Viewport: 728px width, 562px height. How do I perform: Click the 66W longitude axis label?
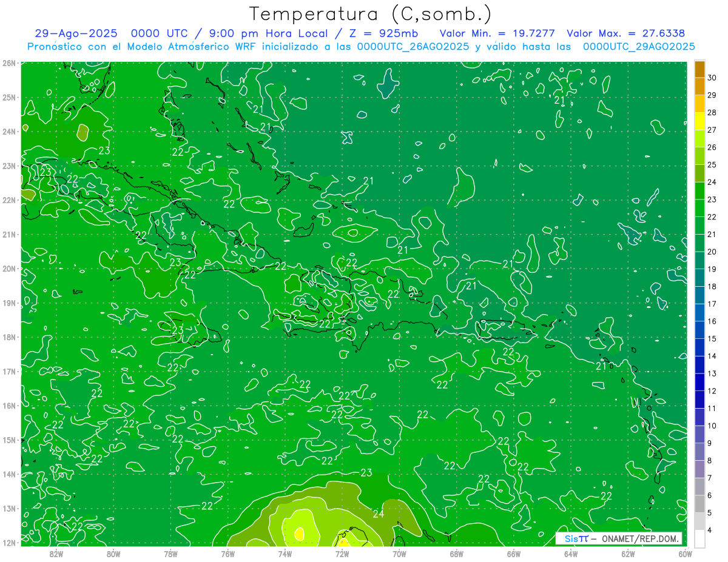(x=513, y=553)
